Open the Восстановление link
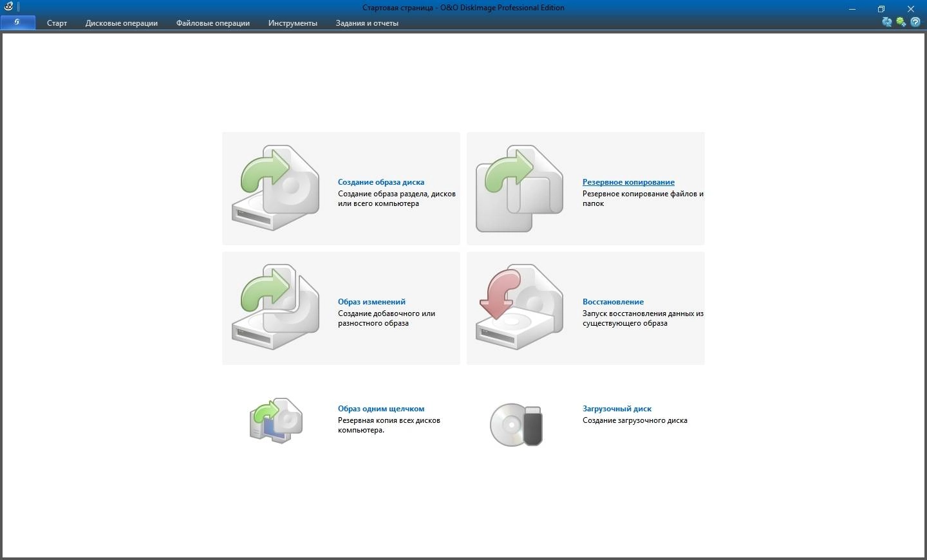This screenshot has width=927, height=560. 613,302
